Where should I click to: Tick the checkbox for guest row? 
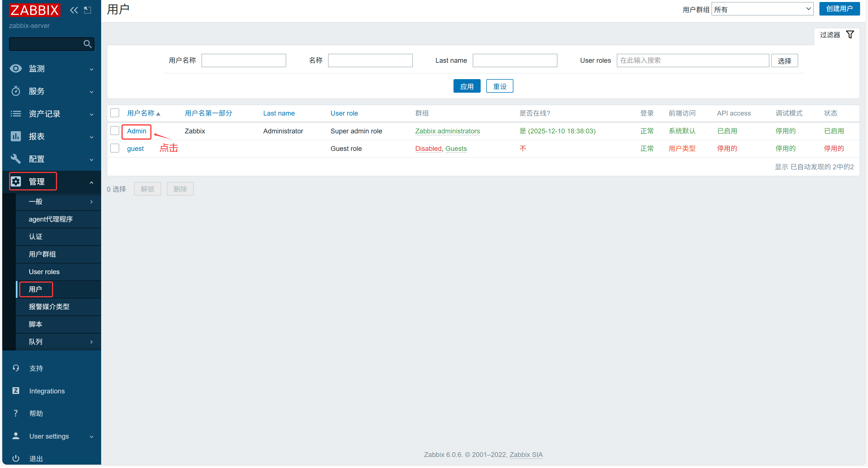tap(115, 148)
